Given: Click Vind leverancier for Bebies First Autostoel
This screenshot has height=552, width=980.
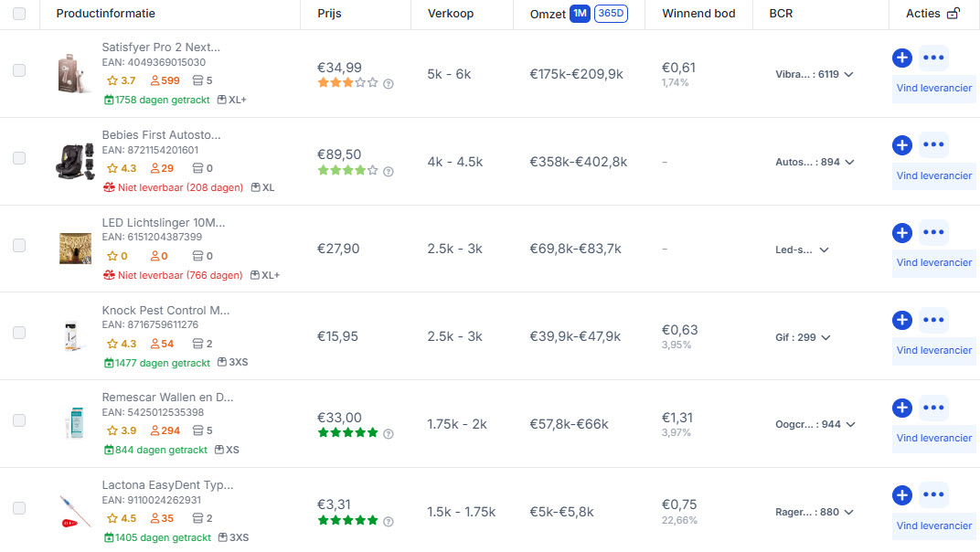Looking at the screenshot, I should 933,175.
